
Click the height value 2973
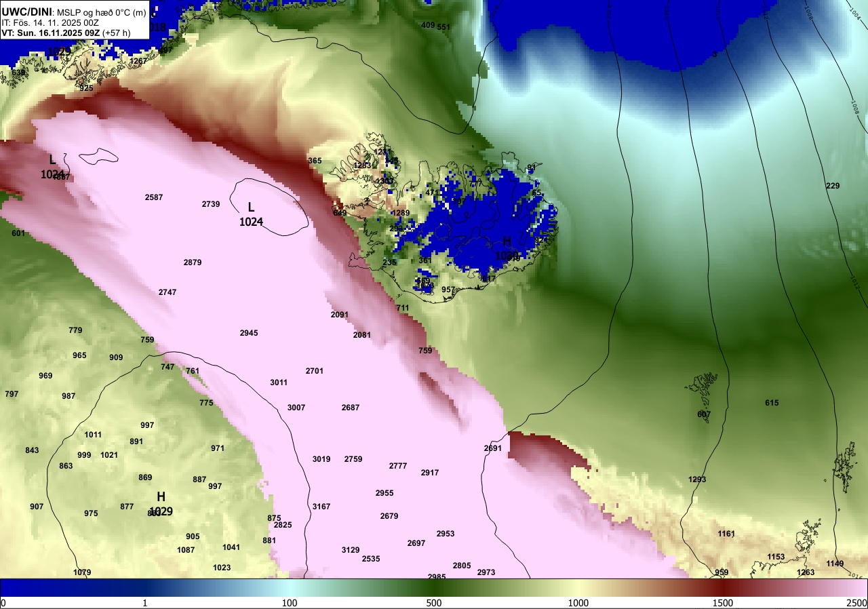(486, 572)
